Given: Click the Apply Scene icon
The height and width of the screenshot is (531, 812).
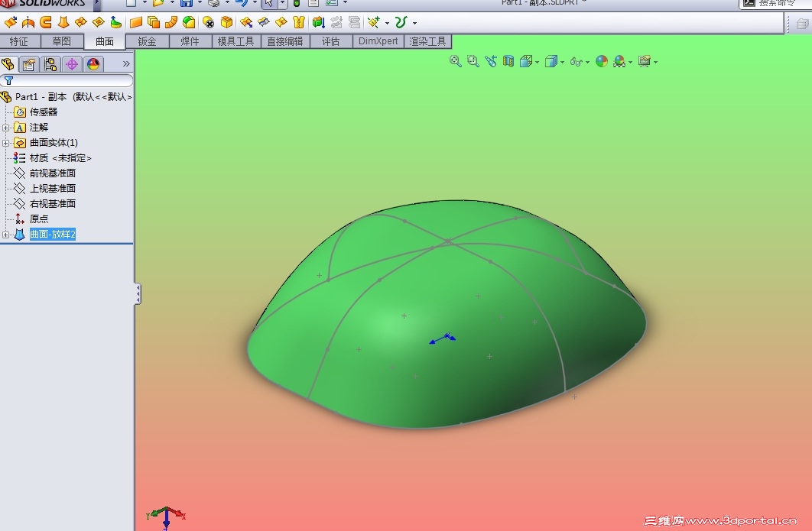Looking at the screenshot, I should (x=619, y=61).
